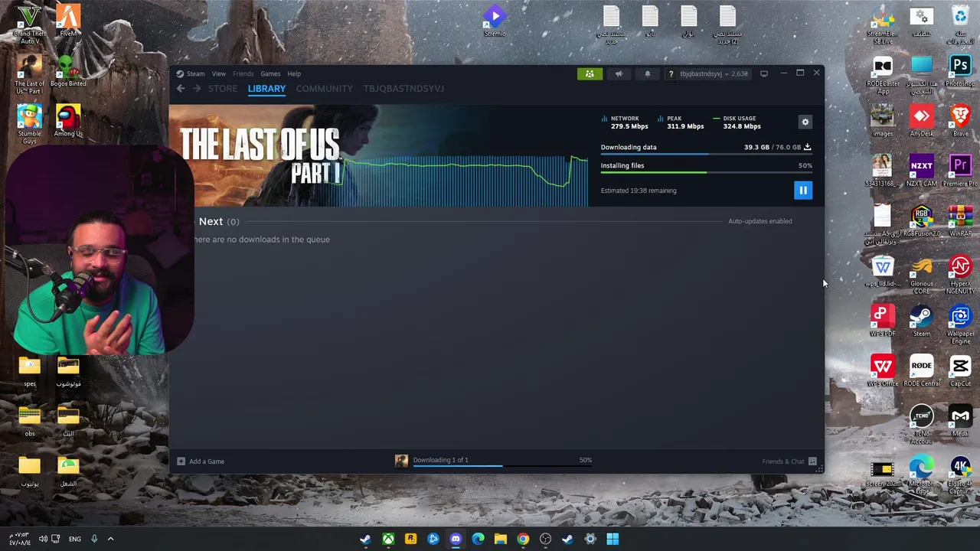Pause the Last of Us download
The image size is (980, 551).
[x=802, y=191]
